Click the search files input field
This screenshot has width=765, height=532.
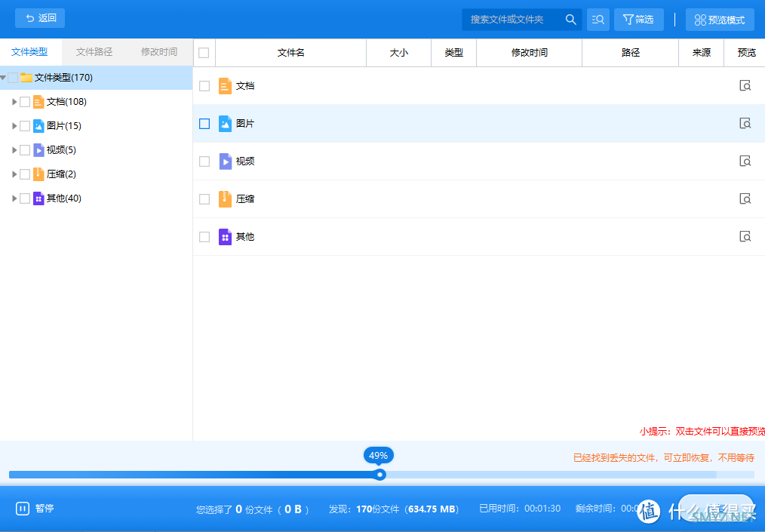513,20
